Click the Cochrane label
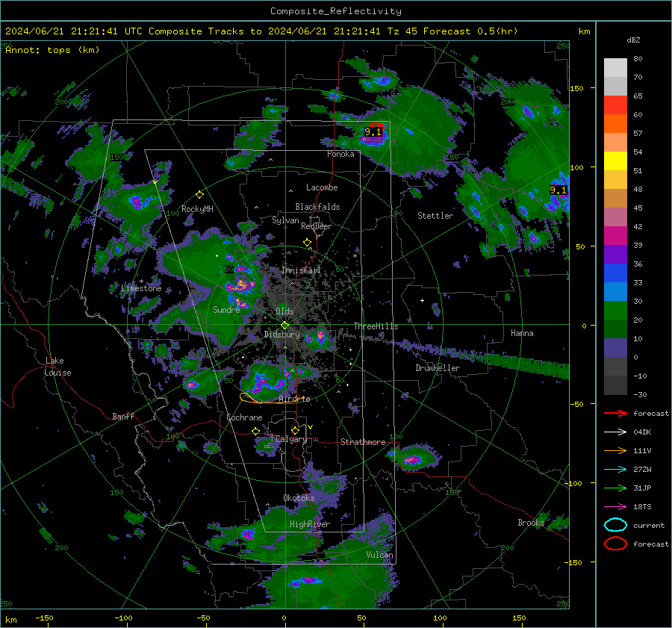 click(x=244, y=417)
